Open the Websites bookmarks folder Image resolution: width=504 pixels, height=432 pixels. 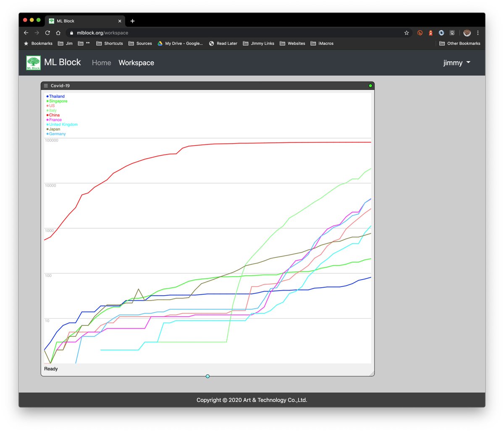[292, 43]
